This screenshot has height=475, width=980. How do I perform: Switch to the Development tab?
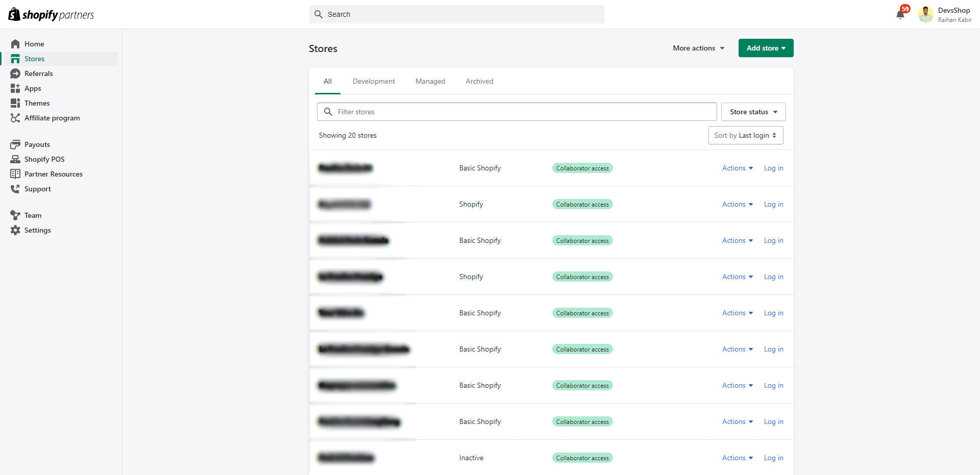[374, 81]
